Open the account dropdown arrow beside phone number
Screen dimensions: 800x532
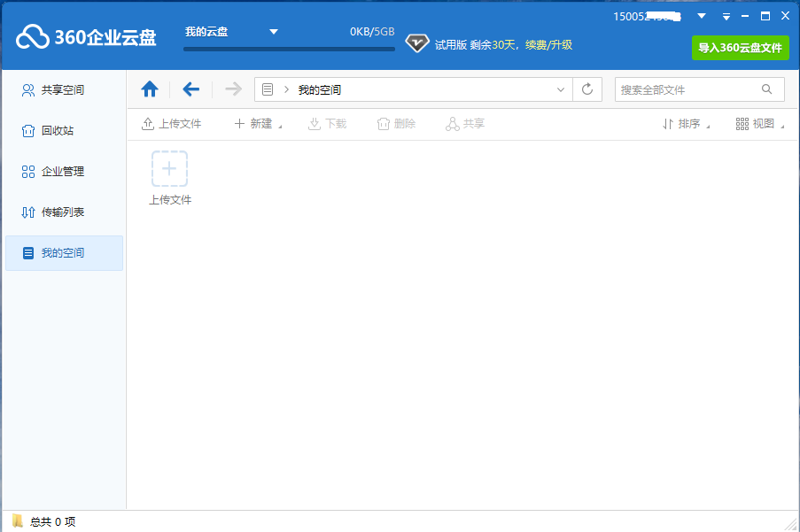coord(702,16)
